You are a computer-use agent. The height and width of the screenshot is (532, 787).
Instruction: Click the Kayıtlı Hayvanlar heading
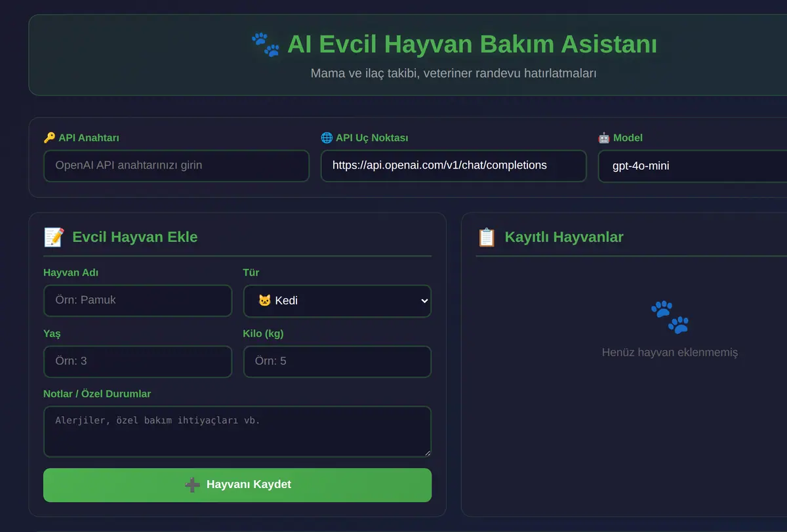coord(564,237)
